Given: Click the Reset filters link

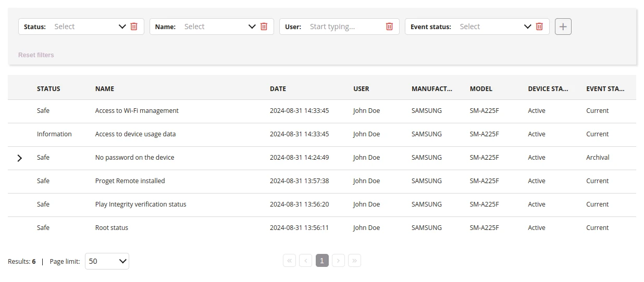Looking at the screenshot, I should pos(36,55).
